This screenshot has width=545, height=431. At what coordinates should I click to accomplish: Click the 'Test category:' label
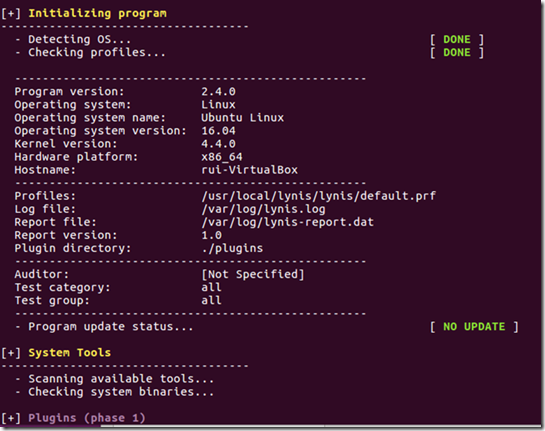[62, 288]
